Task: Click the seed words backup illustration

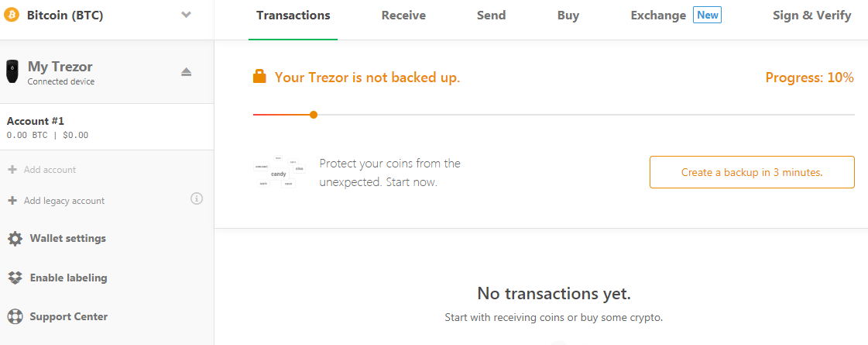Action: point(279,173)
